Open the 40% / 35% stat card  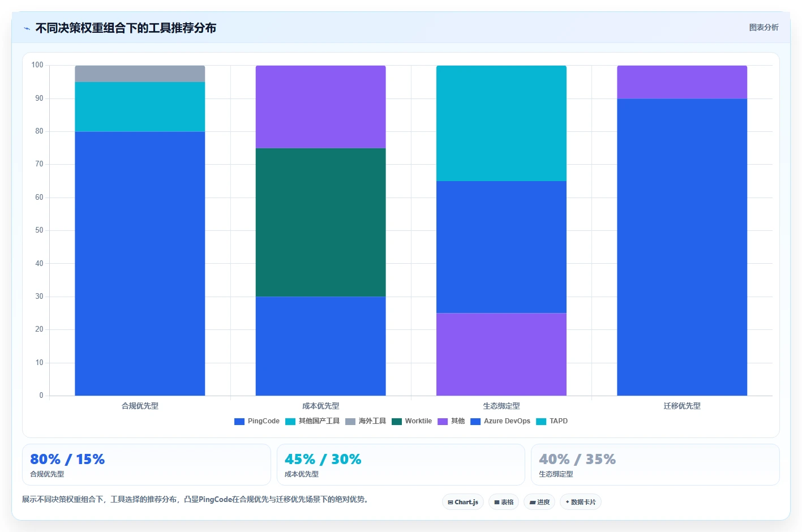click(x=655, y=465)
